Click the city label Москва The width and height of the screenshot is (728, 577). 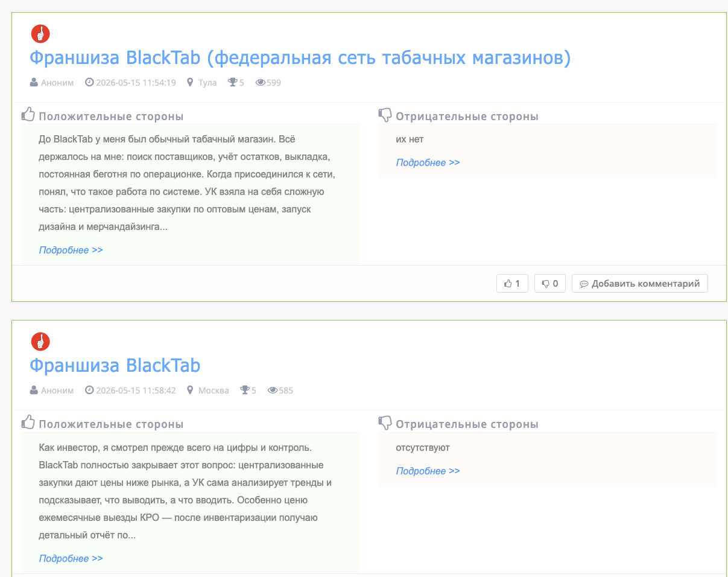[214, 391]
